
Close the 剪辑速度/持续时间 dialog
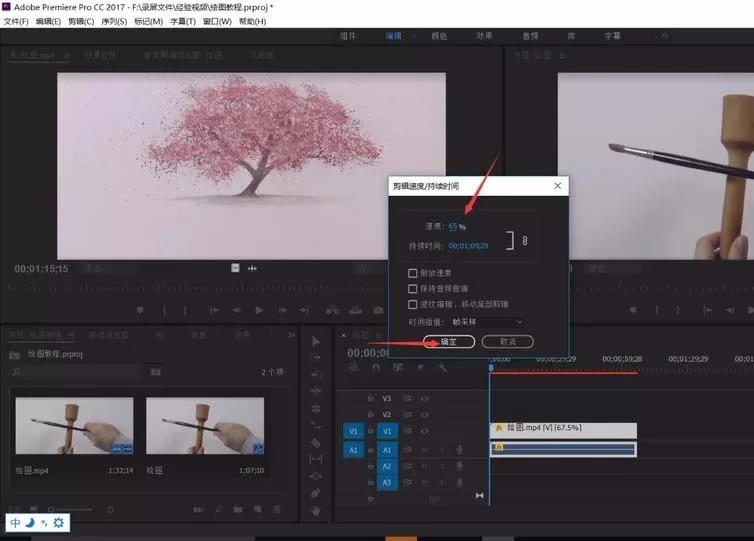[557, 186]
